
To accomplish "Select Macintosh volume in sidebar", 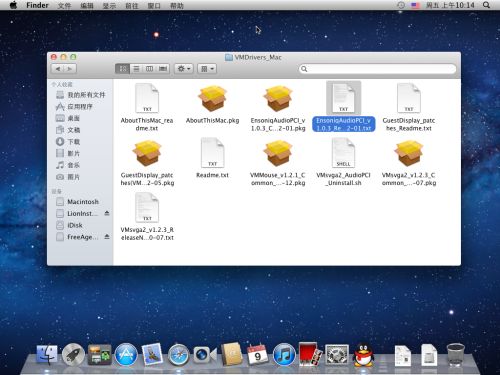I will pos(78,202).
